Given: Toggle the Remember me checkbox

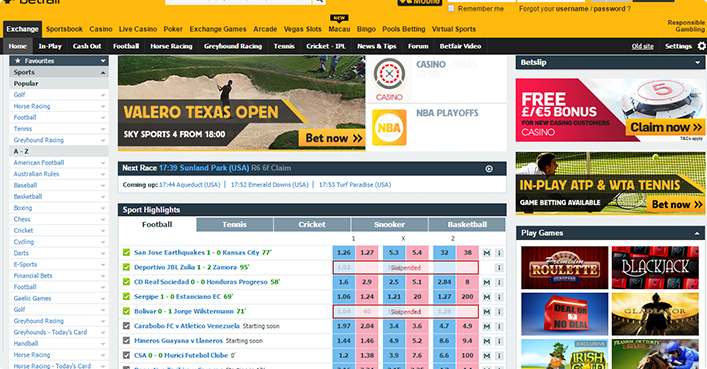Looking at the screenshot, I should point(451,9).
